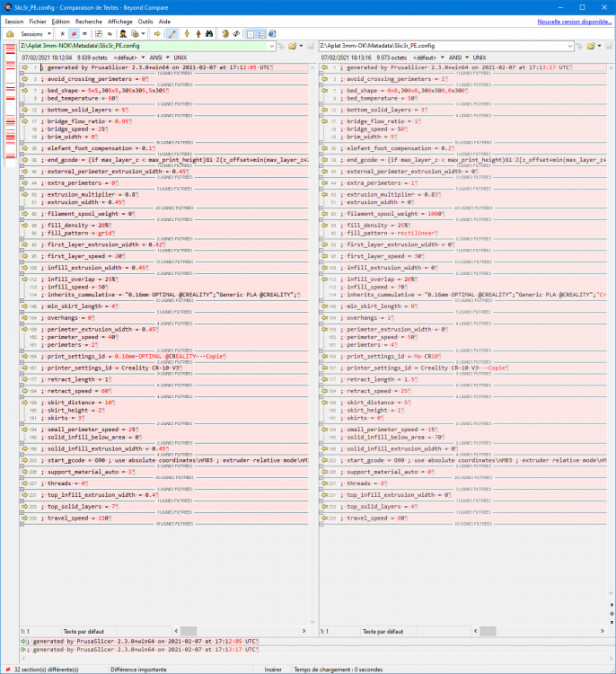
Task: Toggle Ignore Minor differences approx button
Action: (110, 33)
